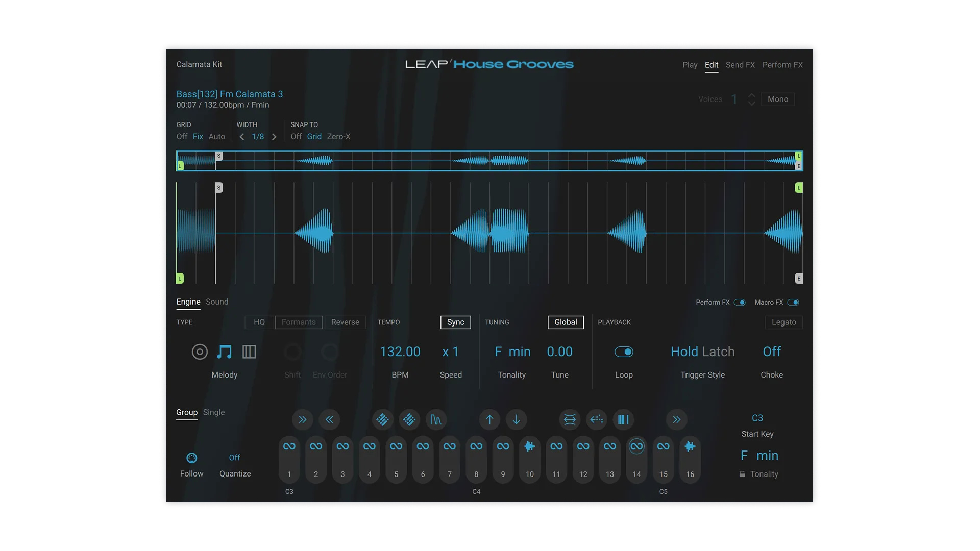Toggle the Perform FX switch
980x551 pixels.
[x=740, y=303]
